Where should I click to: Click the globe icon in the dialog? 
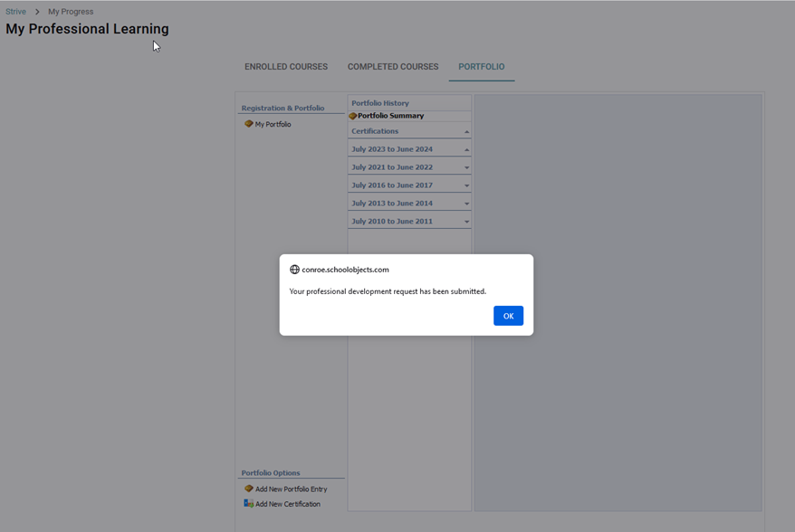point(294,270)
